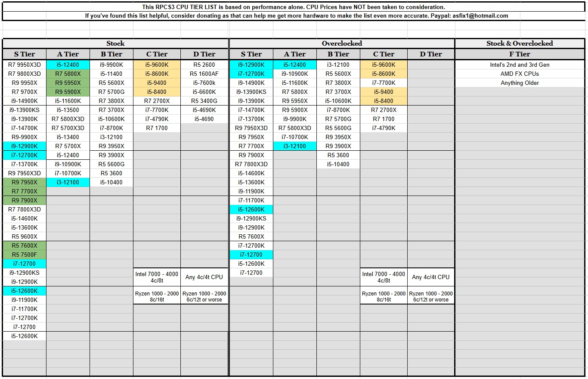Click Intel's 2nd and 3rd Gen cell
Viewport: 588px width, 379px height.
[520, 65]
